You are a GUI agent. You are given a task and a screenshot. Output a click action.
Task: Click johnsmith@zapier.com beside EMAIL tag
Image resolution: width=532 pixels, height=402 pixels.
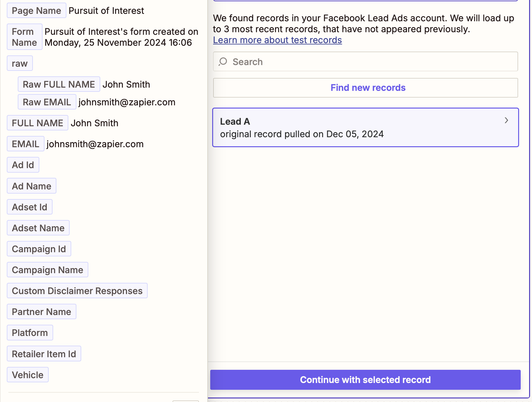tap(95, 144)
